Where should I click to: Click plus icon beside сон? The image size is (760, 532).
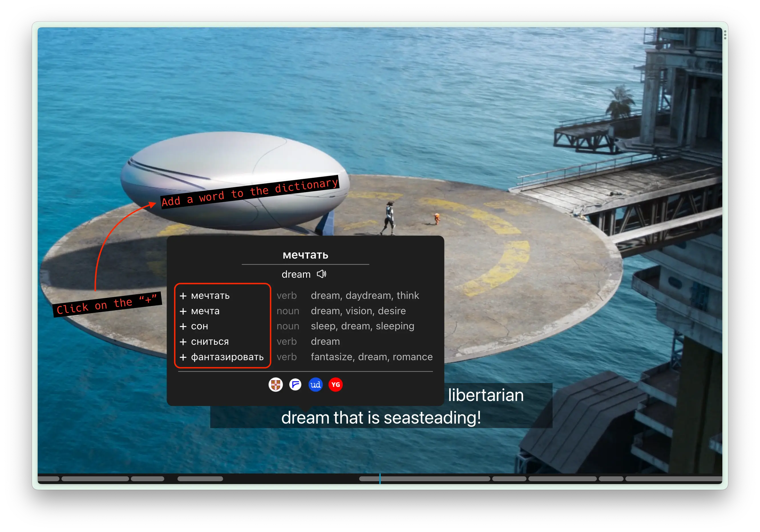[x=183, y=327]
